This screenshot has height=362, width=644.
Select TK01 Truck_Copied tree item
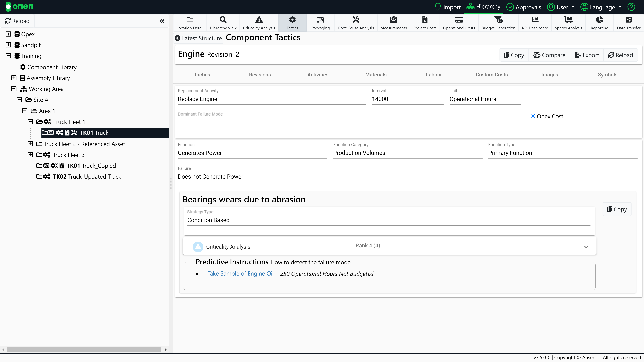(x=76, y=166)
